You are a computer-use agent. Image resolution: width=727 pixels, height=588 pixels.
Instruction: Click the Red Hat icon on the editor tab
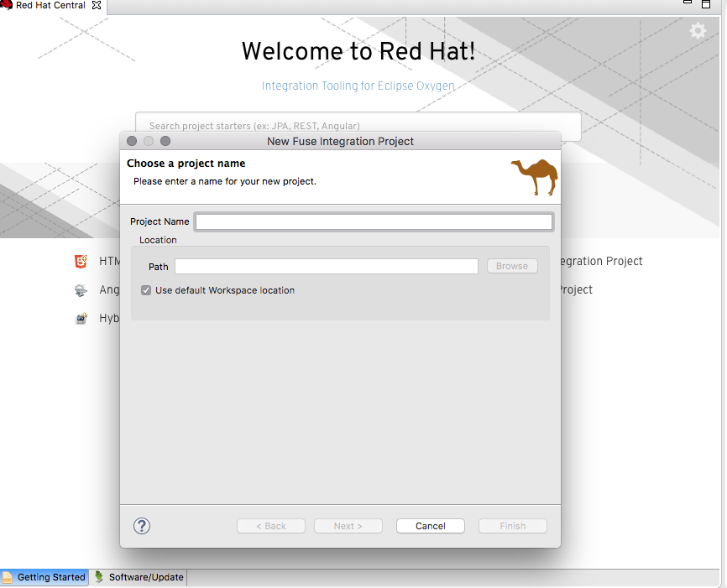point(7,5)
